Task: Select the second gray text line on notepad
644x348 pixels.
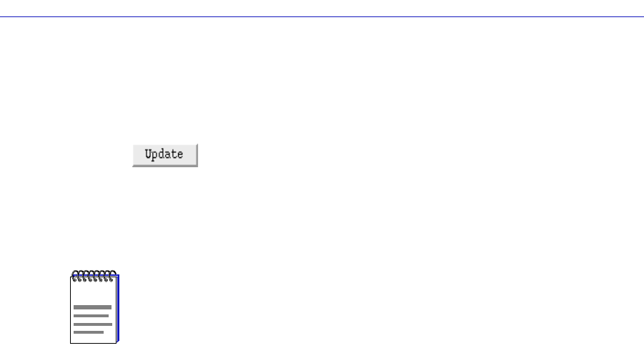Action: coord(91,316)
